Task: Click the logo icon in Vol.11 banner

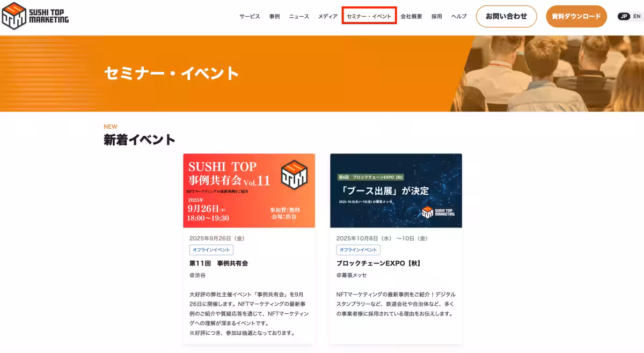Action: coord(294,174)
